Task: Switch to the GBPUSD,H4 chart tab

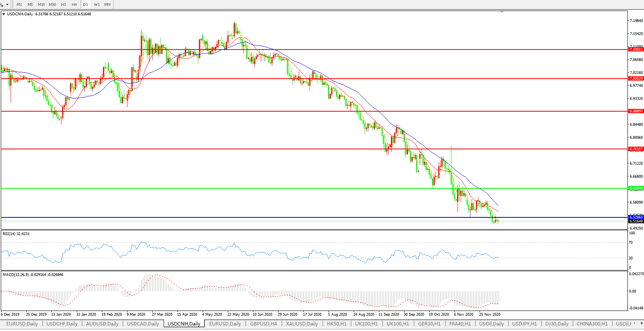Action: tap(263, 324)
